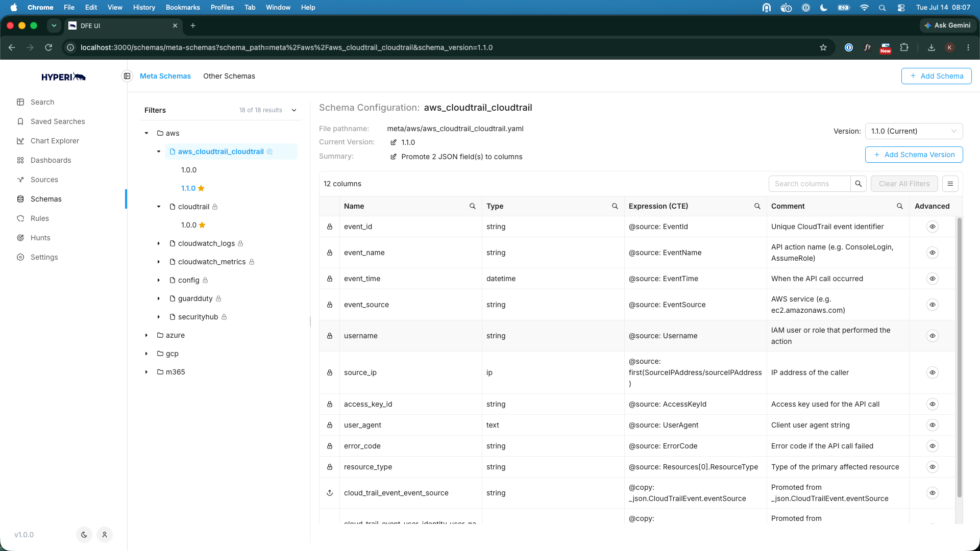Click the search columns magnifier button

[x=859, y=184]
